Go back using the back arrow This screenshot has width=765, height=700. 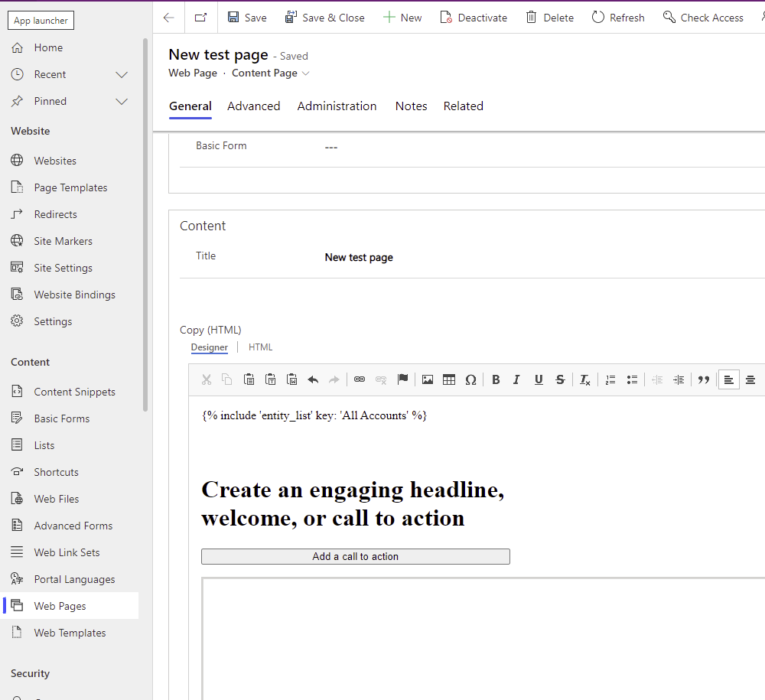(x=169, y=18)
